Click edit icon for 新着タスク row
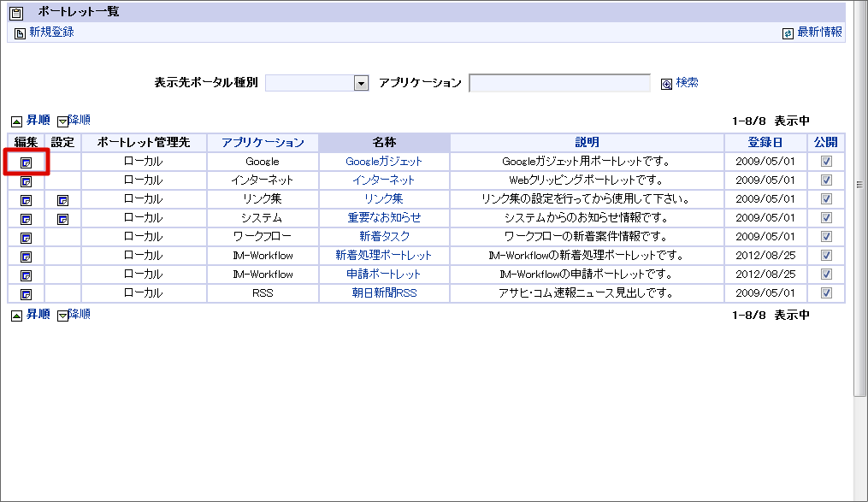 click(26, 238)
